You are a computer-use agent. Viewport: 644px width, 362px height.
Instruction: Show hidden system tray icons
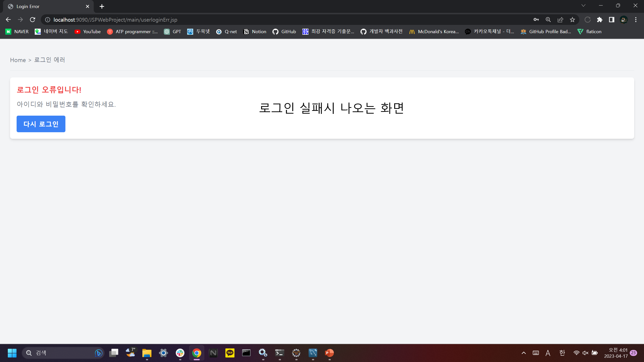pyautogui.click(x=524, y=353)
